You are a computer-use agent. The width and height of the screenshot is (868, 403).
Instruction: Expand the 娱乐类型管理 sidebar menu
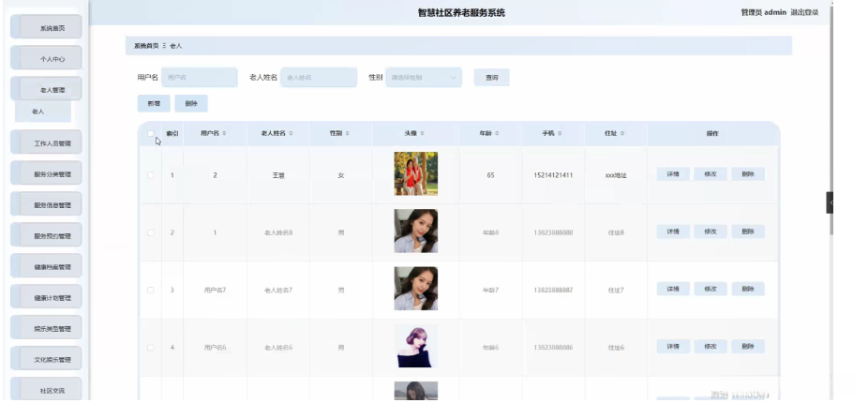point(47,328)
